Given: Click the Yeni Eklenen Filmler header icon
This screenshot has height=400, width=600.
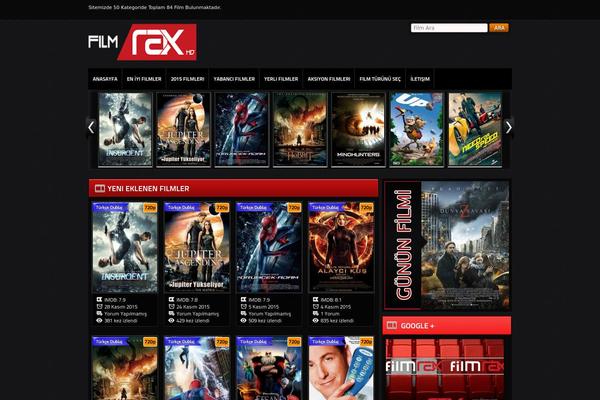Looking at the screenshot, I should pyautogui.click(x=98, y=188).
